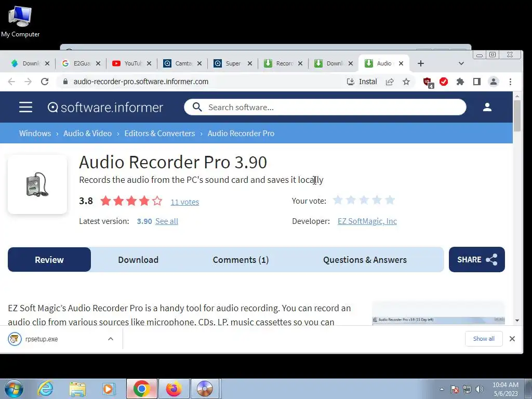Switch to the Camtasia tab

(x=178, y=63)
